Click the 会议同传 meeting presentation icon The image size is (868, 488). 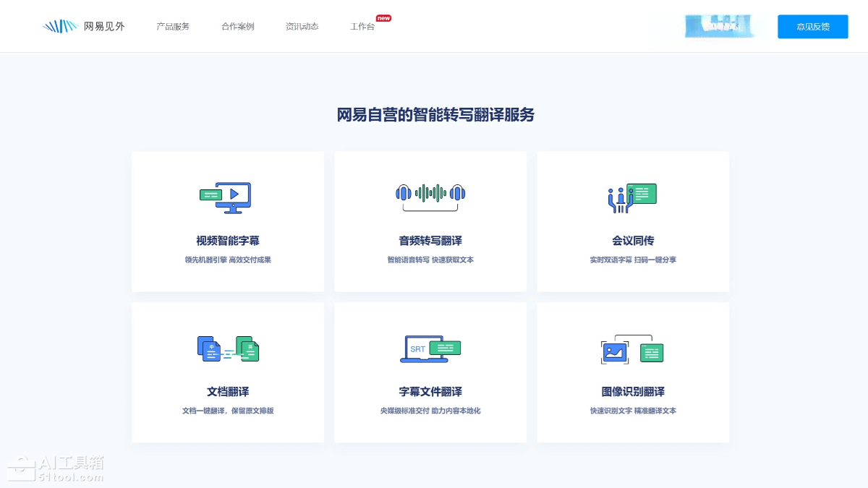click(632, 197)
